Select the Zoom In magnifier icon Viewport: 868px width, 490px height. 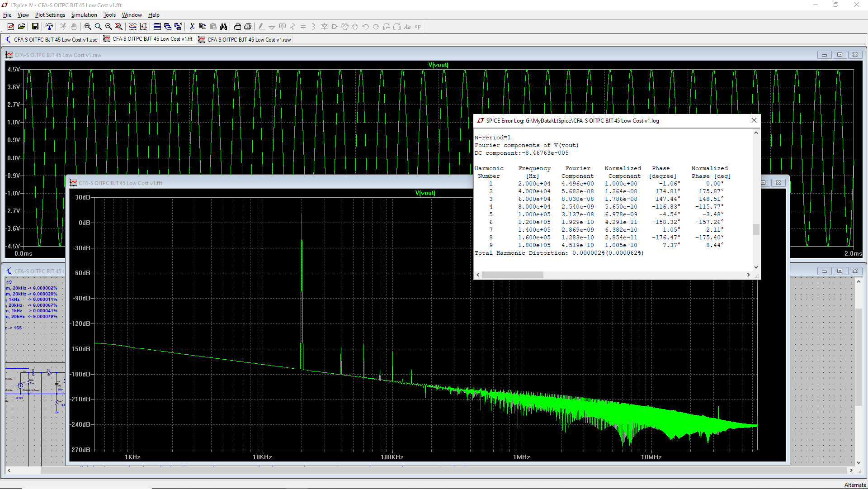(88, 27)
